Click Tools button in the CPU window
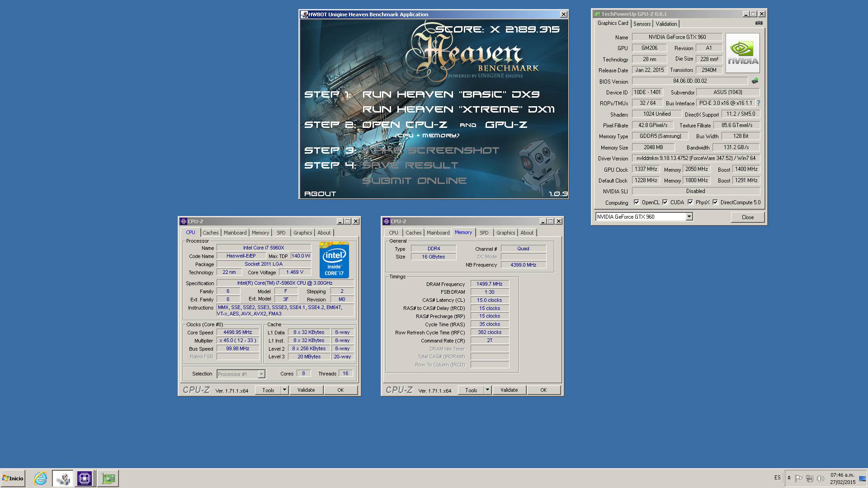This screenshot has width=868, height=488. 268,390
